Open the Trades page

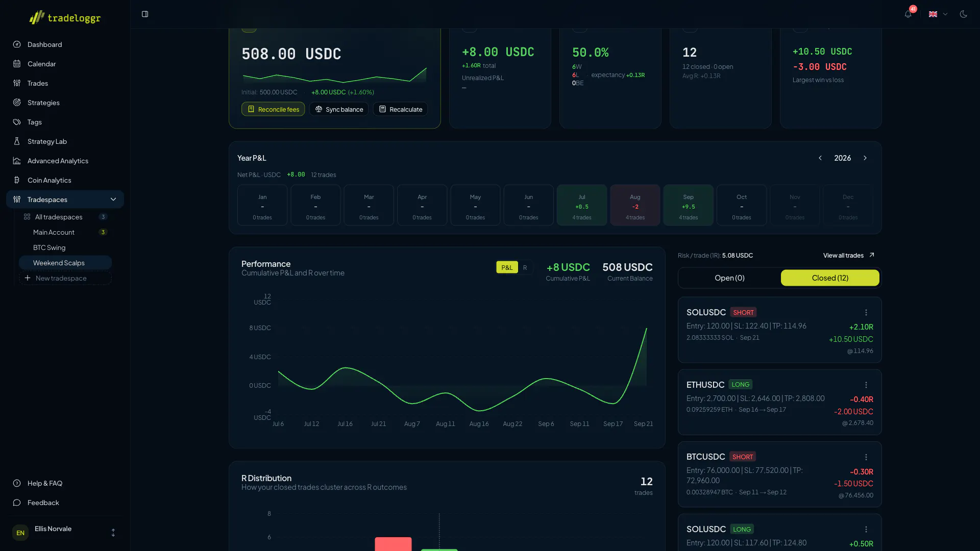tap(65, 83)
